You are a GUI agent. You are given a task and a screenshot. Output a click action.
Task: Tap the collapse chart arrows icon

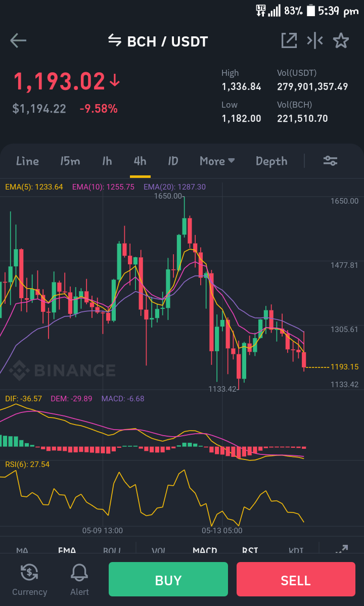coord(315,40)
